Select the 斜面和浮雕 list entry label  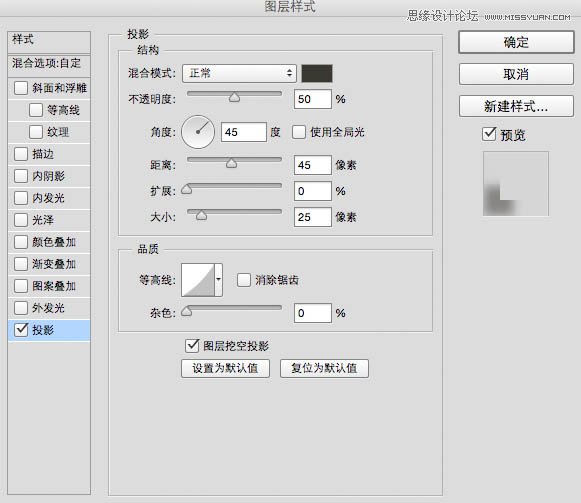pos(59,88)
